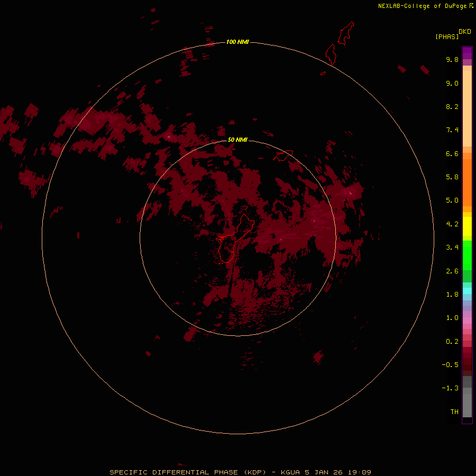Select the 1.0 legend value
This screenshot has width=476, height=476.
[452, 318]
